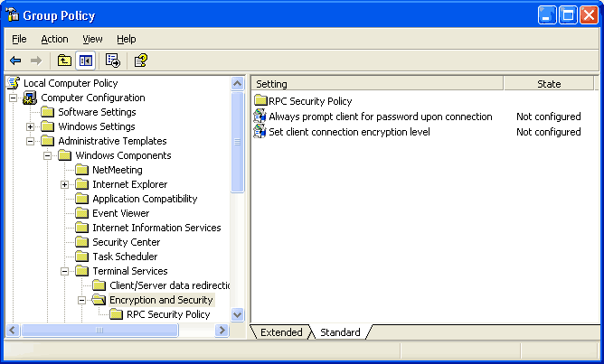Close the Group Policy window
The width and height of the screenshot is (604, 364).
pos(589,15)
